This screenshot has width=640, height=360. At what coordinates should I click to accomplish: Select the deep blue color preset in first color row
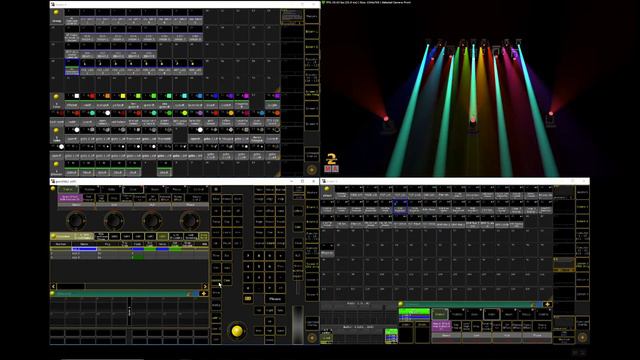211,100
